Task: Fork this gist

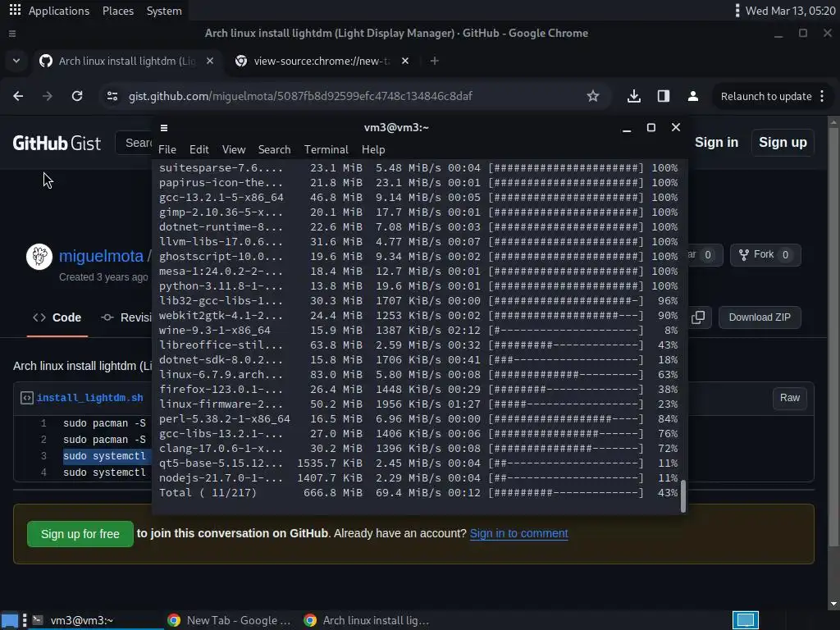Action: [765, 254]
